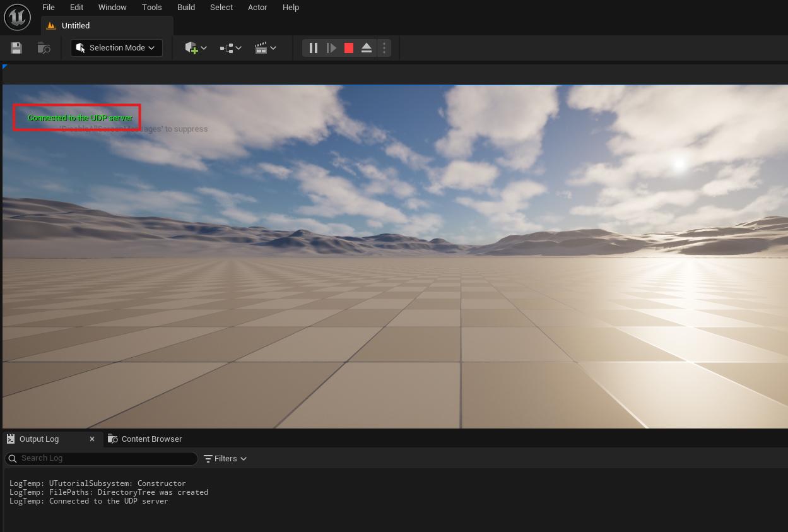This screenshot has width=788, height=532.
Task: Save the current level with the floppy disk icon
Action: click(x=16, y=48)
